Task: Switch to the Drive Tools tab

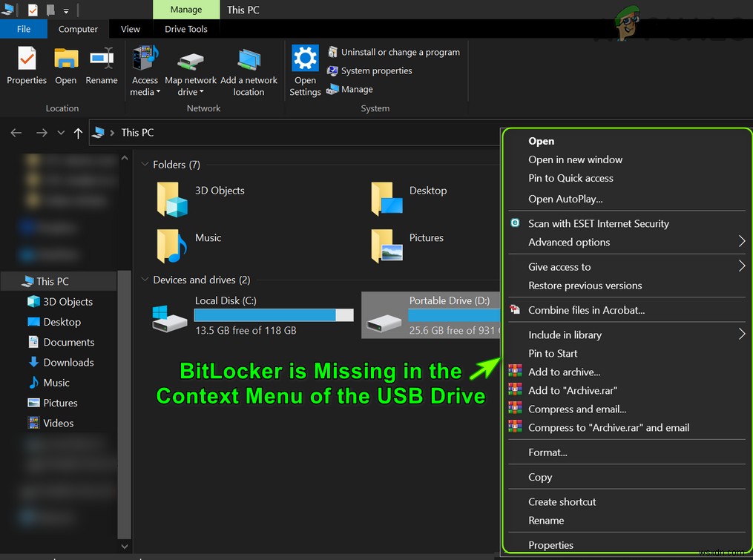Action: [185, 29]
